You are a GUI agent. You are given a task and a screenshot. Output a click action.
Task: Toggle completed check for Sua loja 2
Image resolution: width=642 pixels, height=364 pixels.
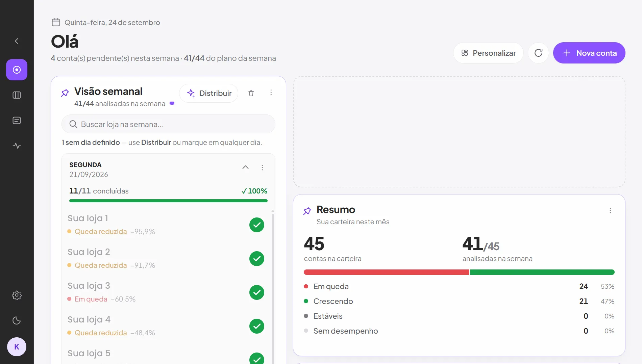(x=257, y=259)
